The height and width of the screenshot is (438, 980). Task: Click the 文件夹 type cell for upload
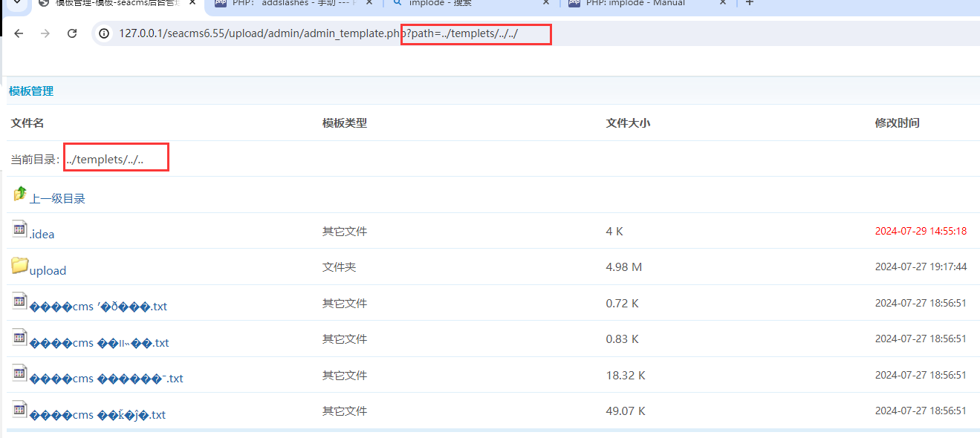tap(340, 267)
